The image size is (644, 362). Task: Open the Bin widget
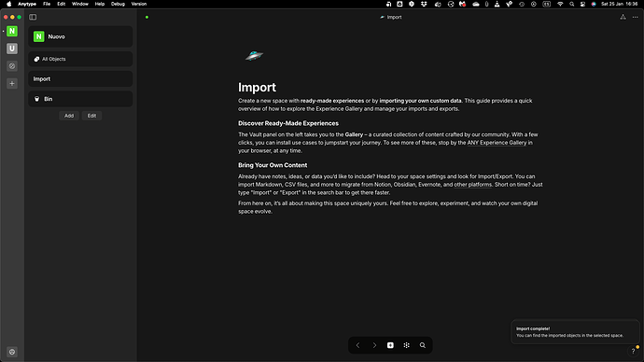(x=80, y=99)
